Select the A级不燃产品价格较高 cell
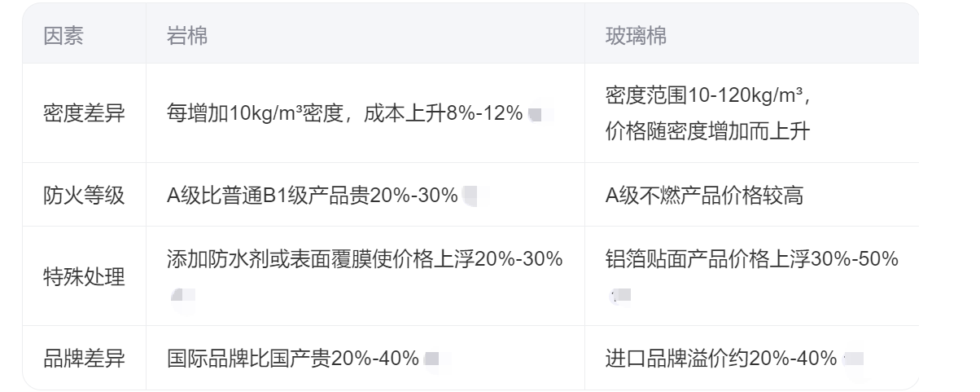Screen dimensions: 980x392 pos(705,196)
